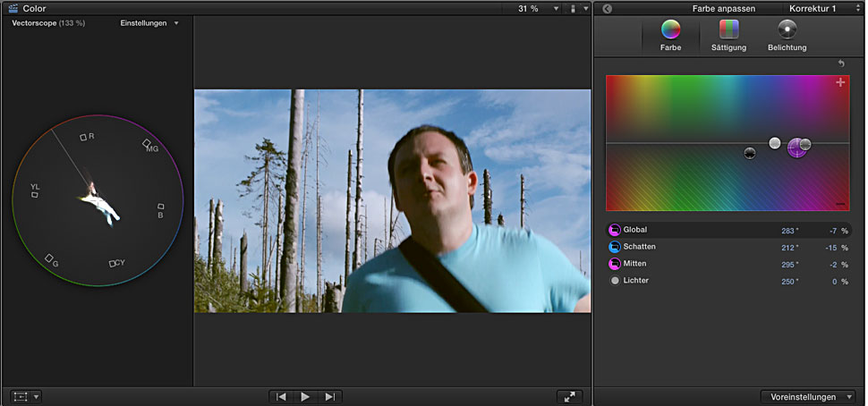
Task: Jump to previous edit point
Action: coord(281,396)
